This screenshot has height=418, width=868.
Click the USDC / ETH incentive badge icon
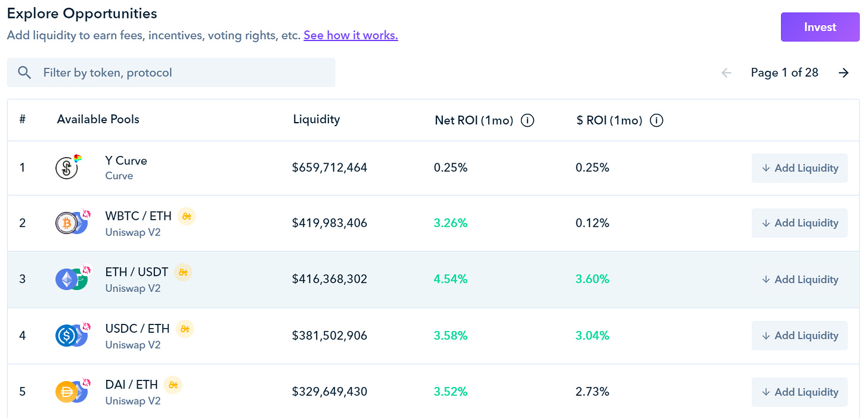[185, 329]
